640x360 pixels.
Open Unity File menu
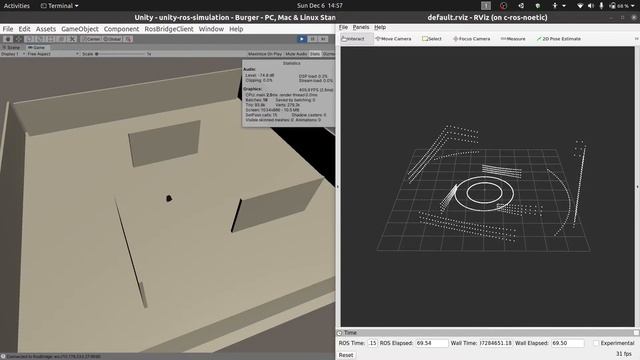point(8,29)
